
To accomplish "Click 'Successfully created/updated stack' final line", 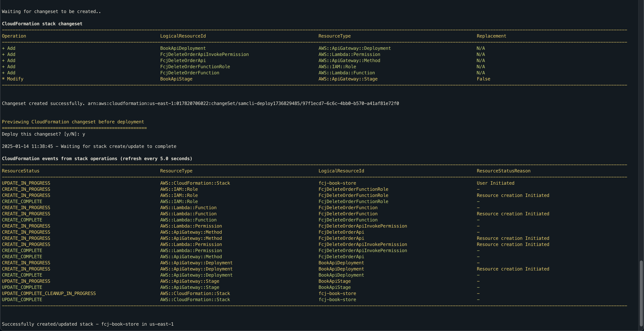I will coord(88,324).
